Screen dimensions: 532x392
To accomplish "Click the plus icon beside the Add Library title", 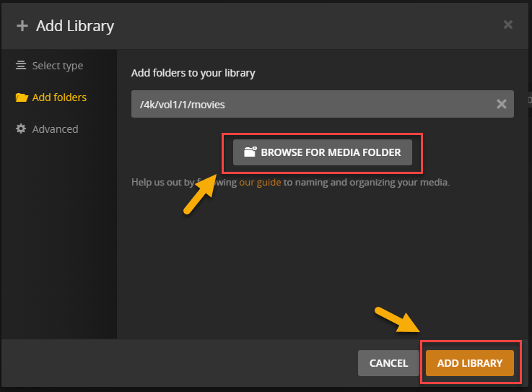I will (x=22, y=26).
